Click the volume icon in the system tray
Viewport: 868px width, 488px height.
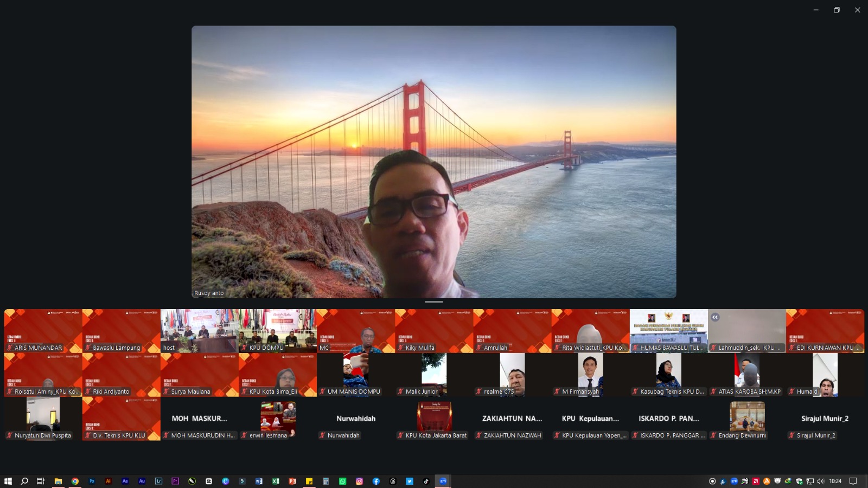820,481
